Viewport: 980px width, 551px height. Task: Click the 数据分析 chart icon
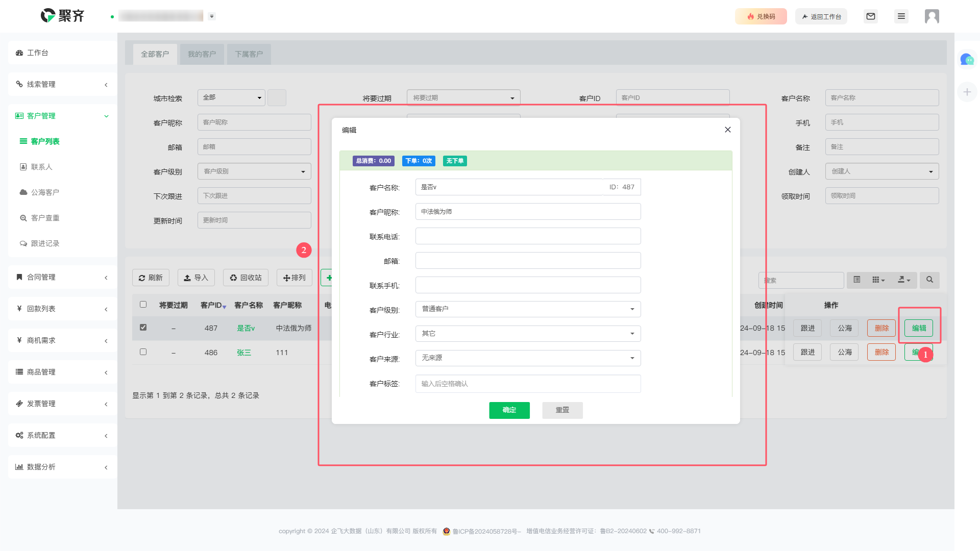[19, 467]
